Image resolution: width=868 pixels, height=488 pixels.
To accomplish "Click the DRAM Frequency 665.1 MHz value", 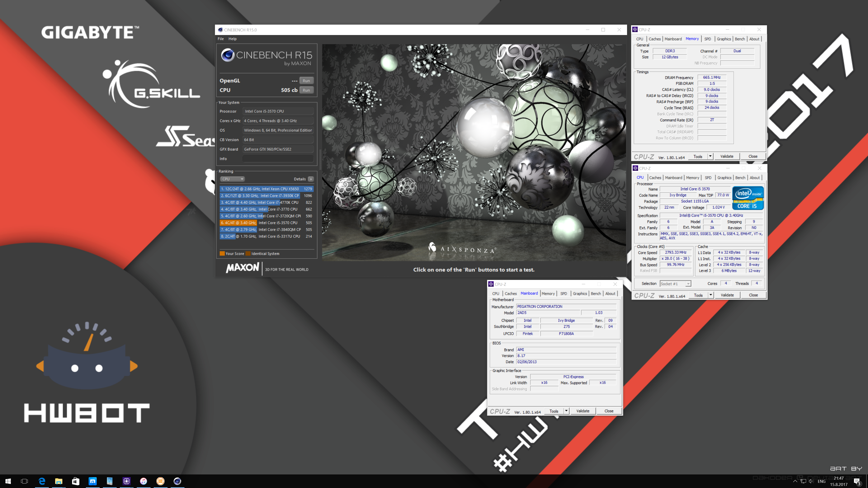I will tap(712, 77).
